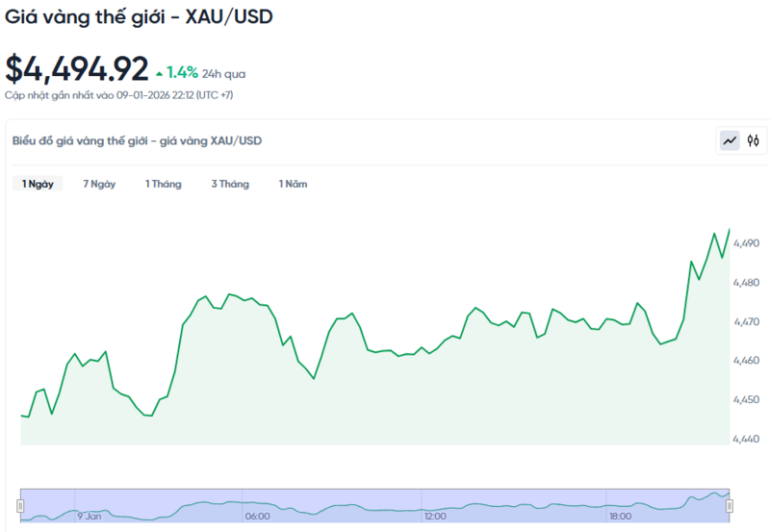Select the 7 Ngày time range
770x532 pixels.
(x=99, y=184)
